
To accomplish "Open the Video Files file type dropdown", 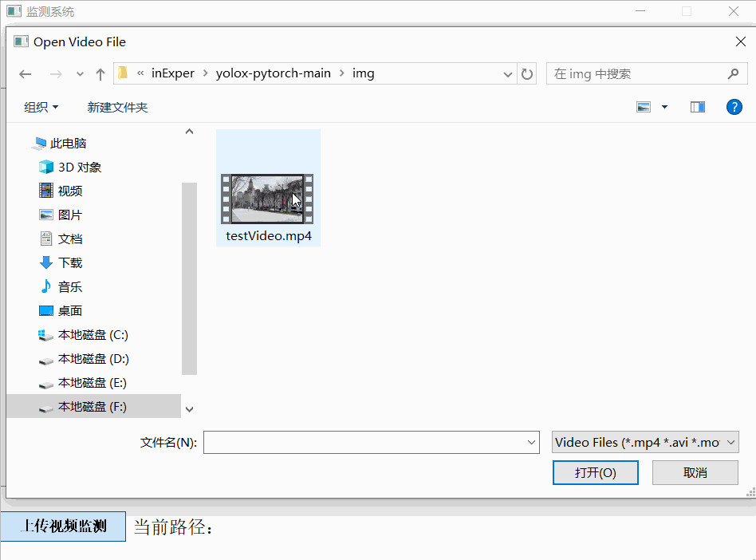I will [x=644, y=442].
